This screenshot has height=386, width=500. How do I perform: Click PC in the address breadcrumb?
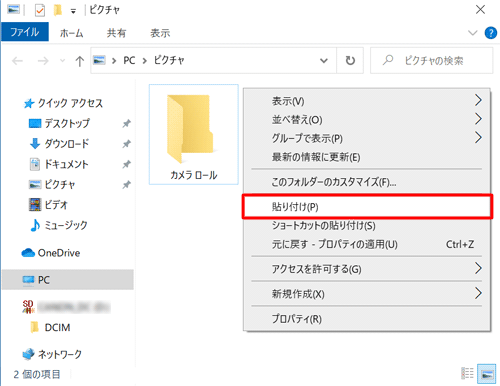point(129,60)
